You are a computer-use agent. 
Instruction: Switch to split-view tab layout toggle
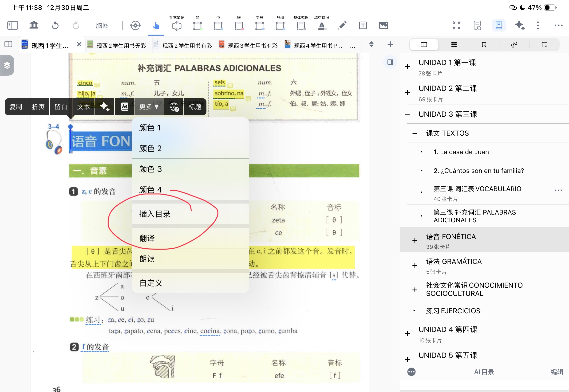tap(8, 44)
